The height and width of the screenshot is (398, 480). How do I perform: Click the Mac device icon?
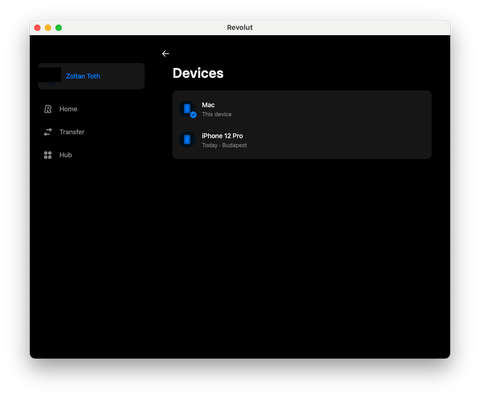click(187, 109)
